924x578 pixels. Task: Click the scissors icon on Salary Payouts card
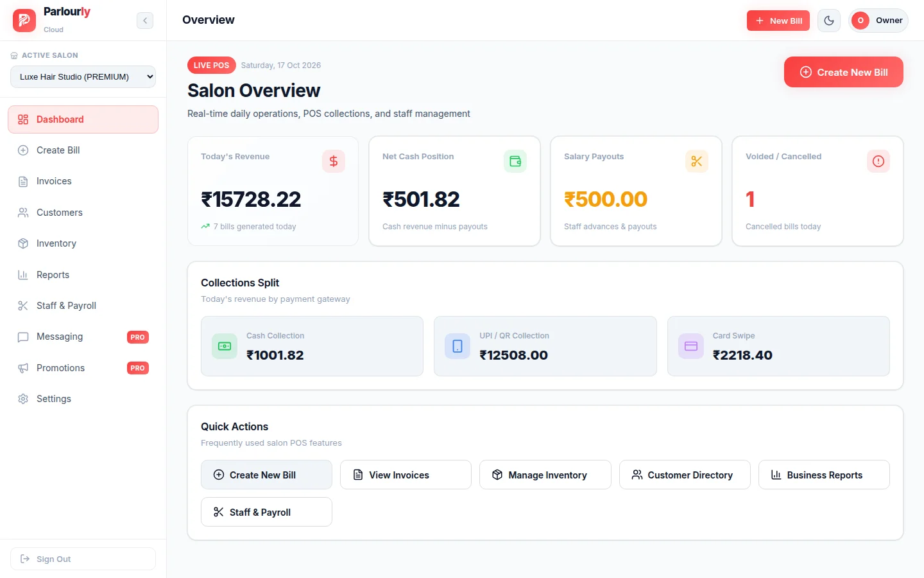697,161
